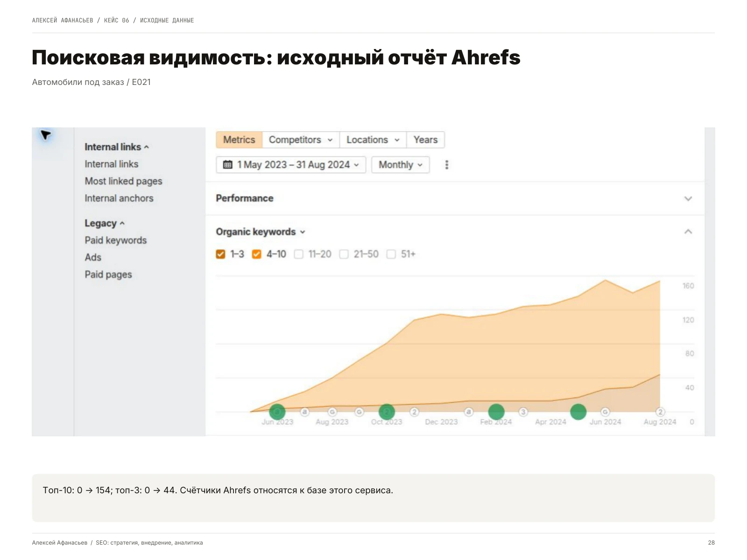Uncheck the 4–10 positions checkbox
747x560 pixels.
coord(256,254)
